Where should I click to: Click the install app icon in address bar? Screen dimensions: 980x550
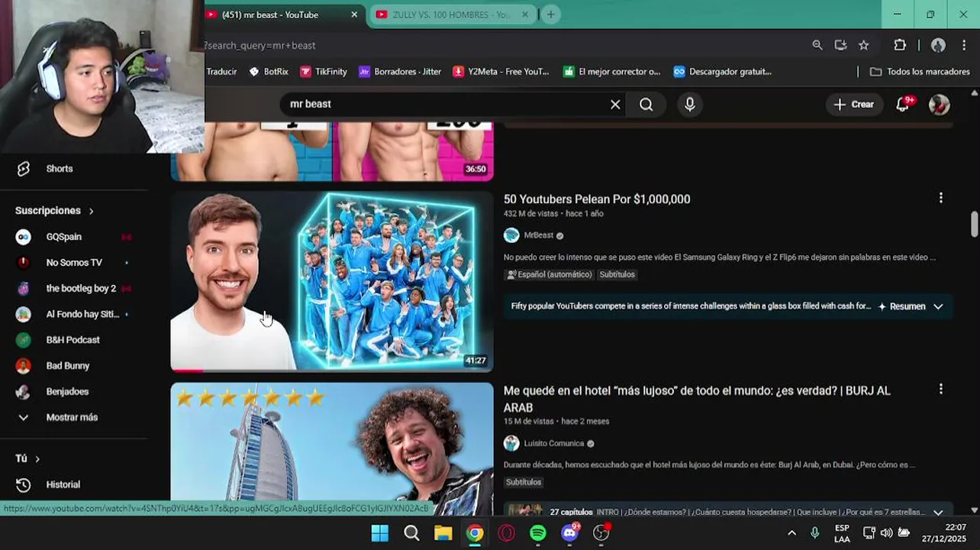click(840, 45)
